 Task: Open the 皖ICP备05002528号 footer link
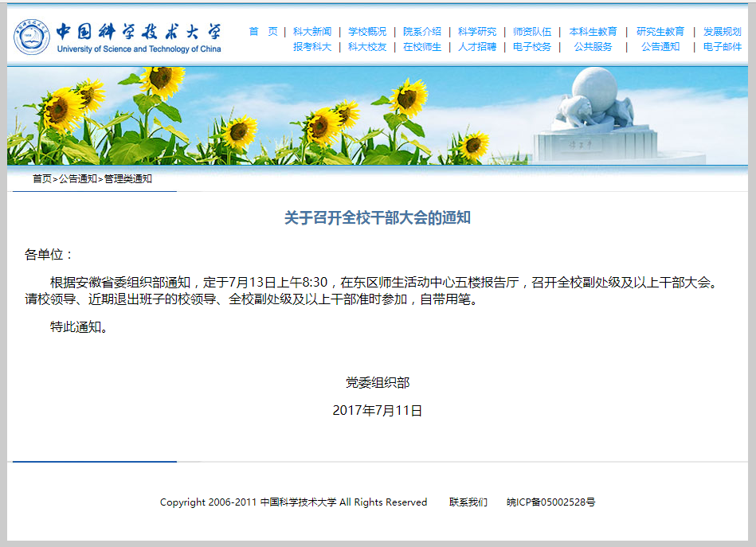[x=551, y=502]
